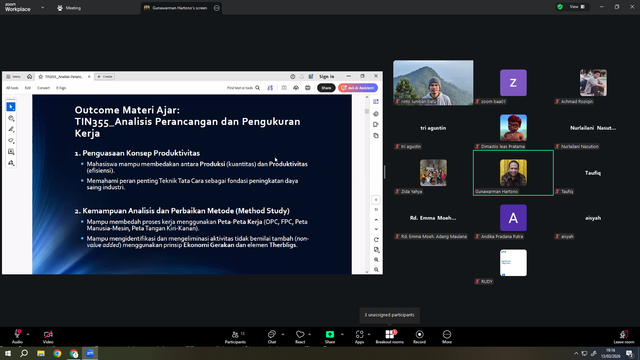Expand the React options arrow
640x360 pixels.
coord(309,334)
